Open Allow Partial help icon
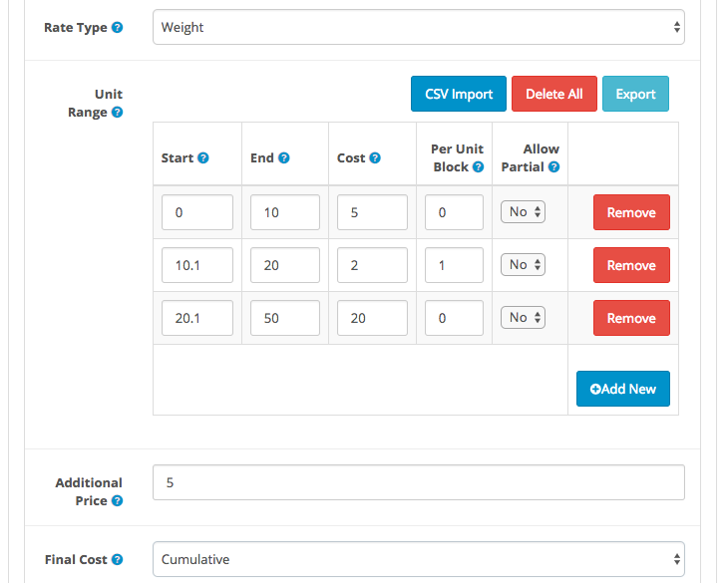 pyautogui.click(x=553, y=167)
